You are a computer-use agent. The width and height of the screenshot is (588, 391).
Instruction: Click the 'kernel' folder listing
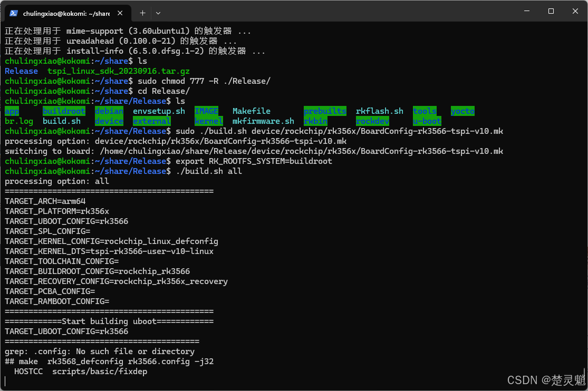209,121
